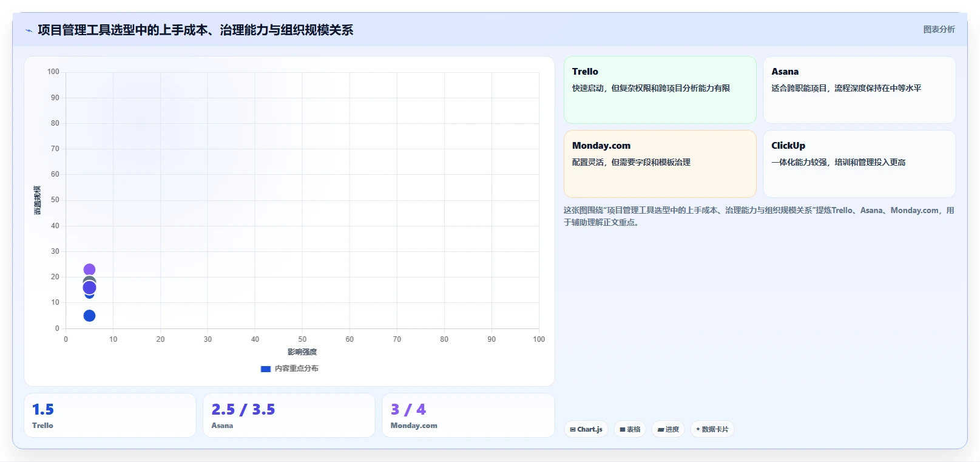This screenshot has height=462, width=980.
Task: Select the Chart.js tag chip
Action: coord(586,429)
